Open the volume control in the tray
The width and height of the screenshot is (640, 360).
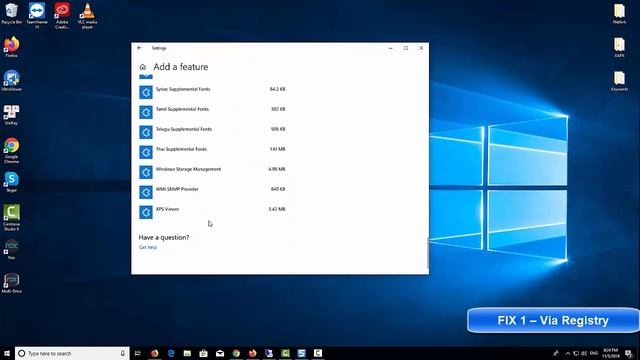point(584,353)
